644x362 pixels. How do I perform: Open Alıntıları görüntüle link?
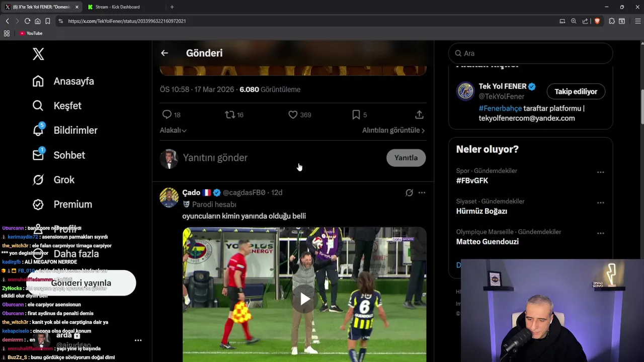(393, 130)
